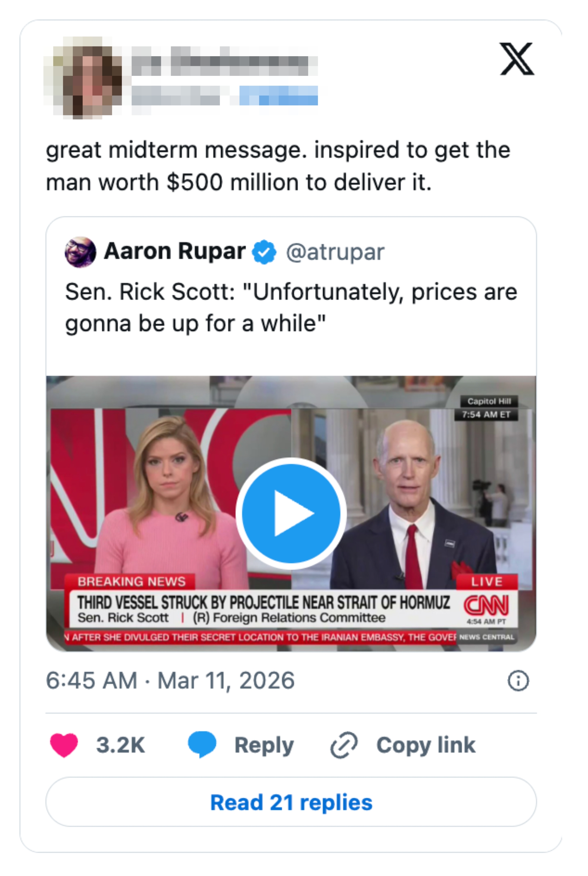Click the Copy link text
The image size is (588, 876).
point(426,745)
